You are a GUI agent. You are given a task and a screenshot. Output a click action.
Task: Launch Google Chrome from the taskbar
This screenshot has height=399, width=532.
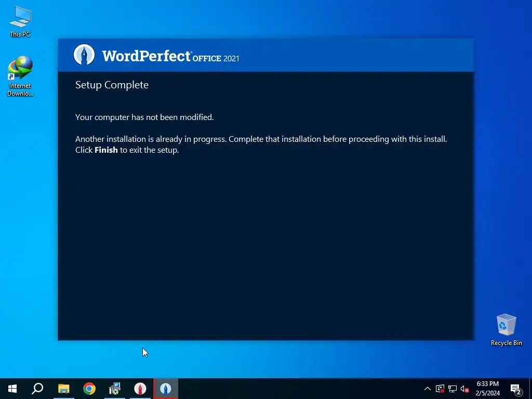[x=89, y=389]
